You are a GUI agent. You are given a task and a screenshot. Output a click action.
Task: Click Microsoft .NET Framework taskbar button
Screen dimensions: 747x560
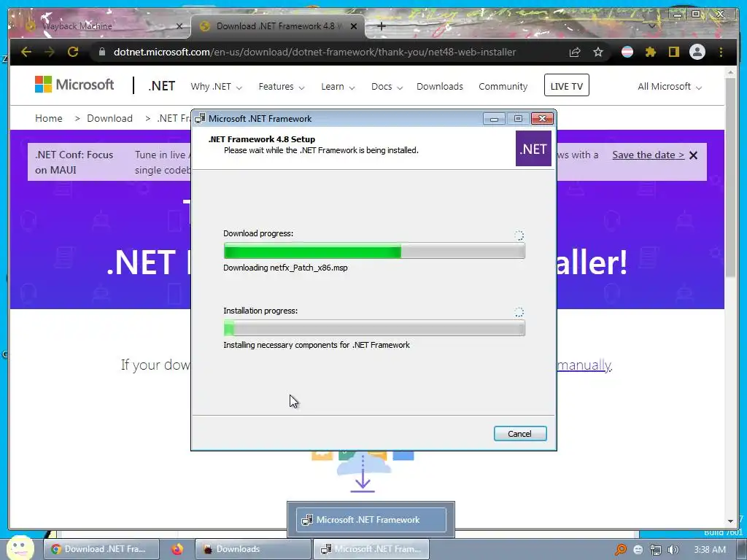coord(371,549)
